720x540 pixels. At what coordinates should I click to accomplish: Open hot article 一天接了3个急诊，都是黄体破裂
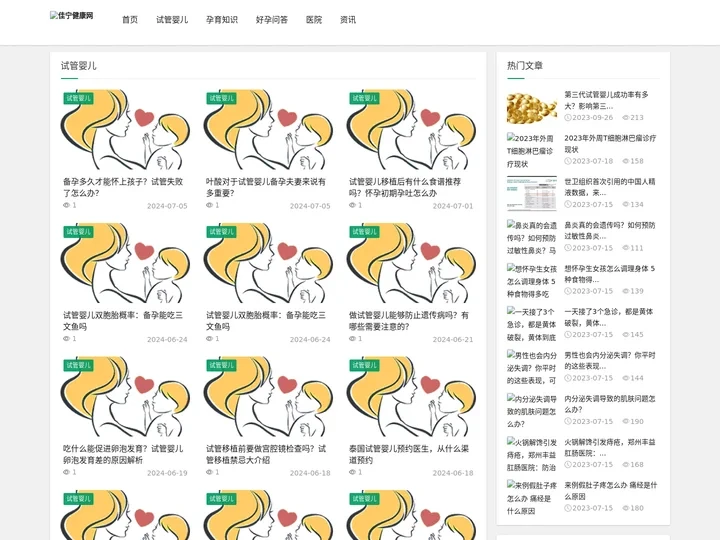point(608,317)
